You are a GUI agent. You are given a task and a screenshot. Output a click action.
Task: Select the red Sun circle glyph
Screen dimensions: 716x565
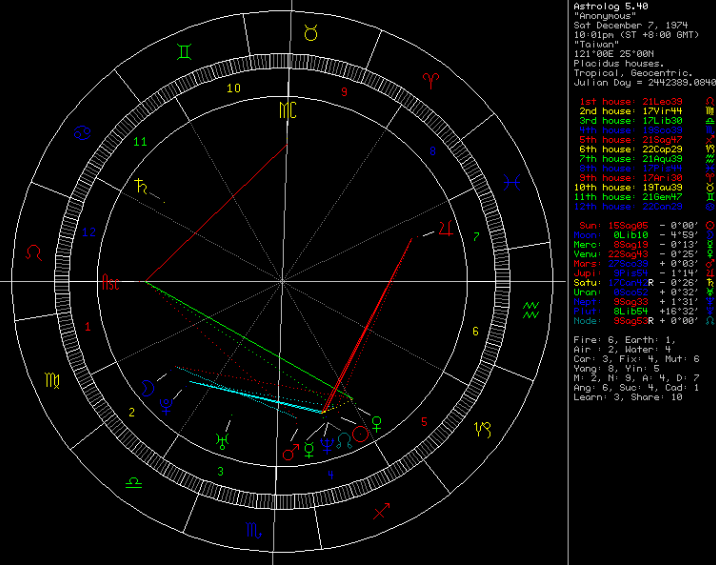359,437
